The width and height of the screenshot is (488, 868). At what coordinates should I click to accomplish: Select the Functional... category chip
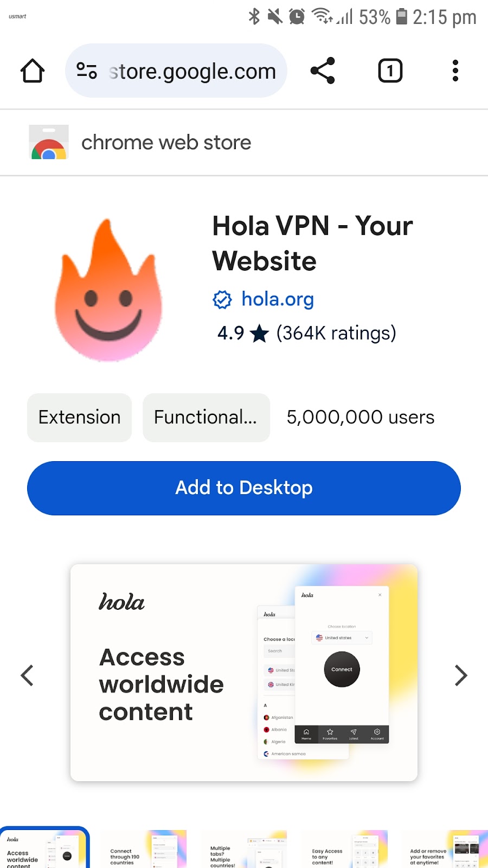pos(206,417)
